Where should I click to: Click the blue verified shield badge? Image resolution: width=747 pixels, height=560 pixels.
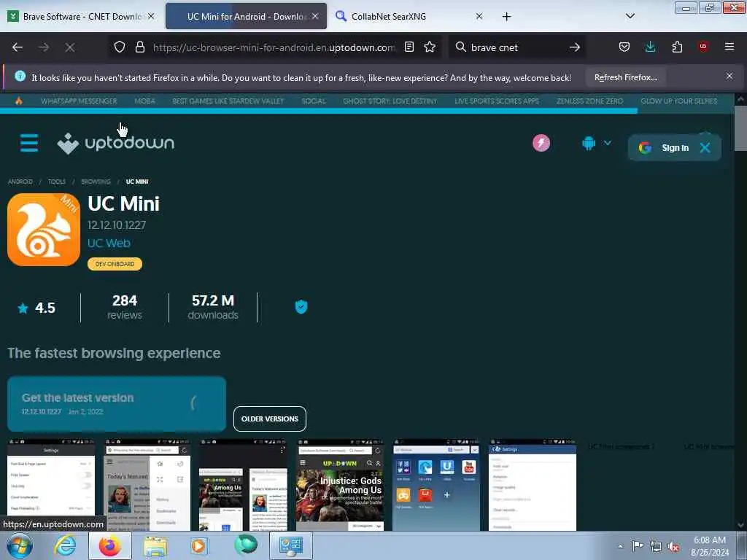pyautogui.click(x=301, y=307)
